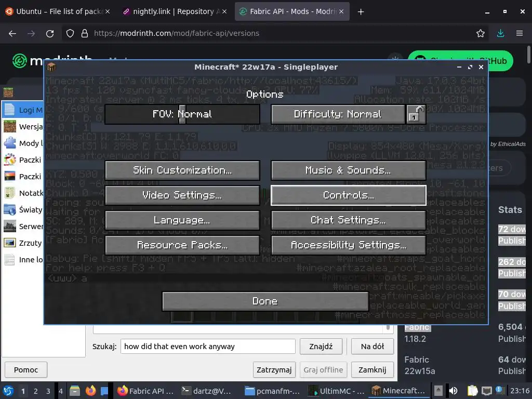Switch to workspace 3 in taskbar
Image resolution: width=532 pixels, height=399 pixels.
pyautogui.click(x=48, y=391)
